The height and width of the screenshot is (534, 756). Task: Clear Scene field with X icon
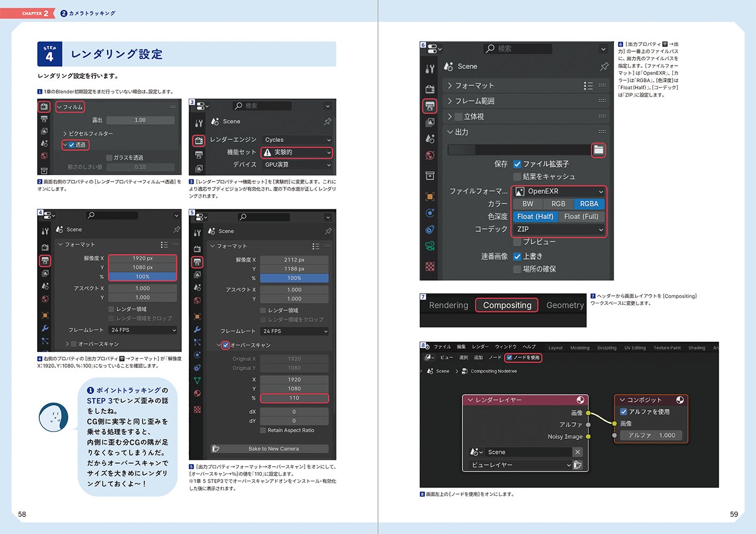click(577, 452)
